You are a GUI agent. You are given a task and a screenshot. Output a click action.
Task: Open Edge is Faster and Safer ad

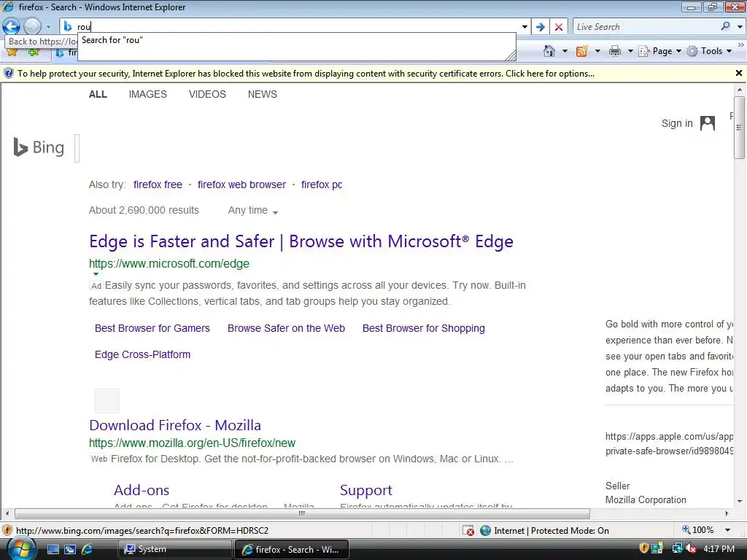[301, 241]
